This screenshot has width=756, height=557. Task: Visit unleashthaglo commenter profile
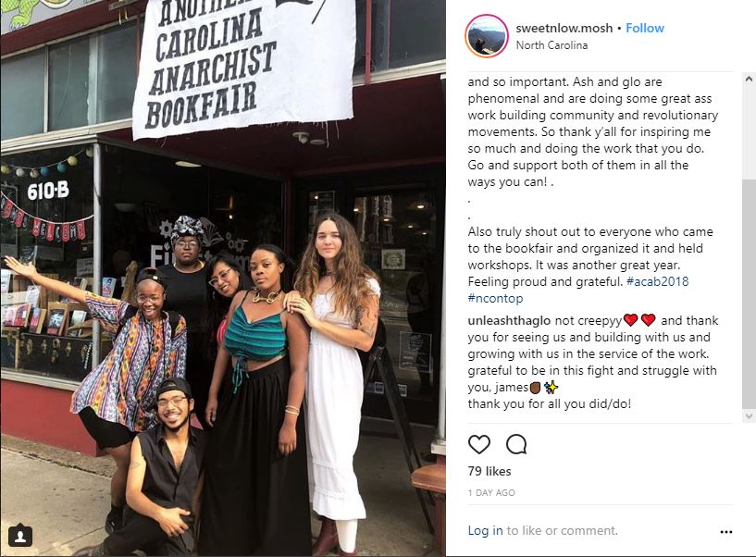(509, 321)
